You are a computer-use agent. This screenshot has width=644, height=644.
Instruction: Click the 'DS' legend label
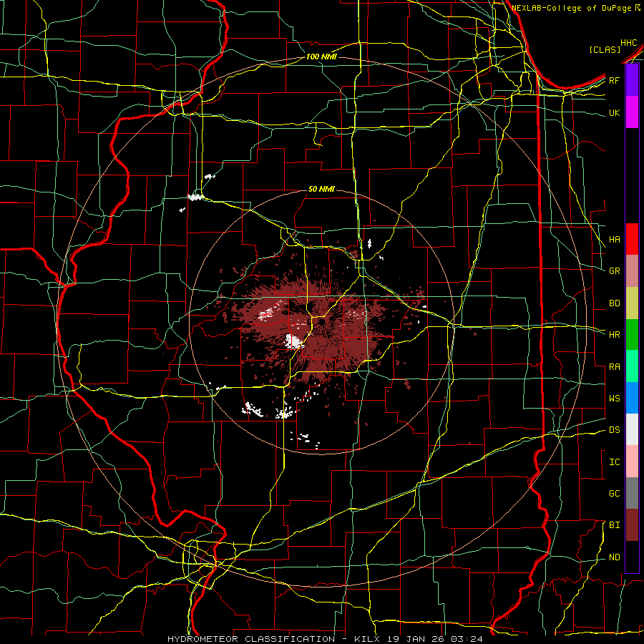pos(614,430)
